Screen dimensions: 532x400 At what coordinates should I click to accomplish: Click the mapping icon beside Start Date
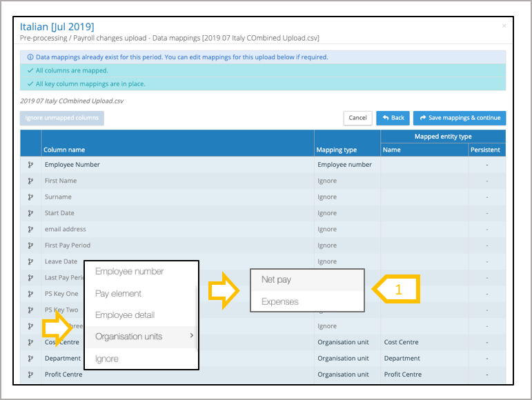[x=30, y=213]
